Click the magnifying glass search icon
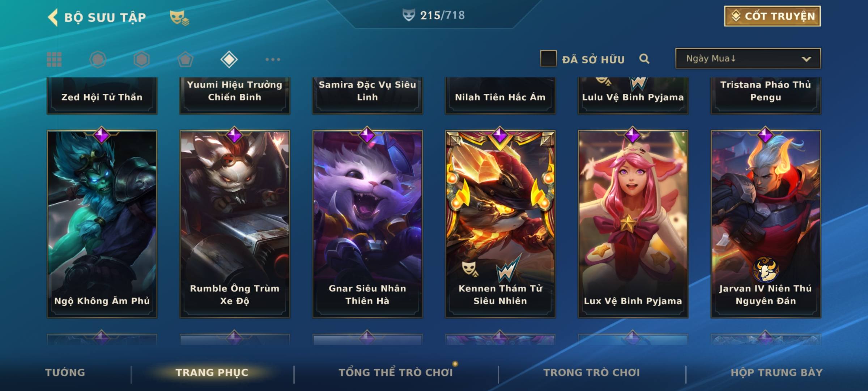The width and height of the screenshot is (868, 391). point(644,59)
